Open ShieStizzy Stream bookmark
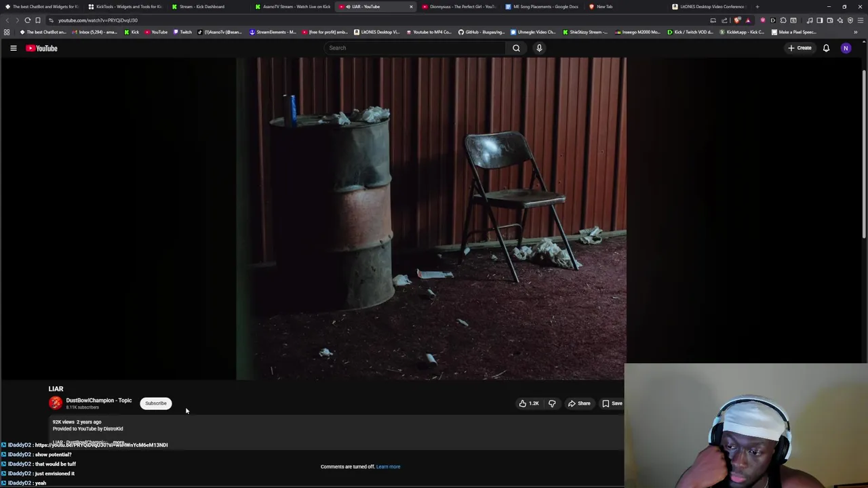868x488 pixels. click(585, 32)
